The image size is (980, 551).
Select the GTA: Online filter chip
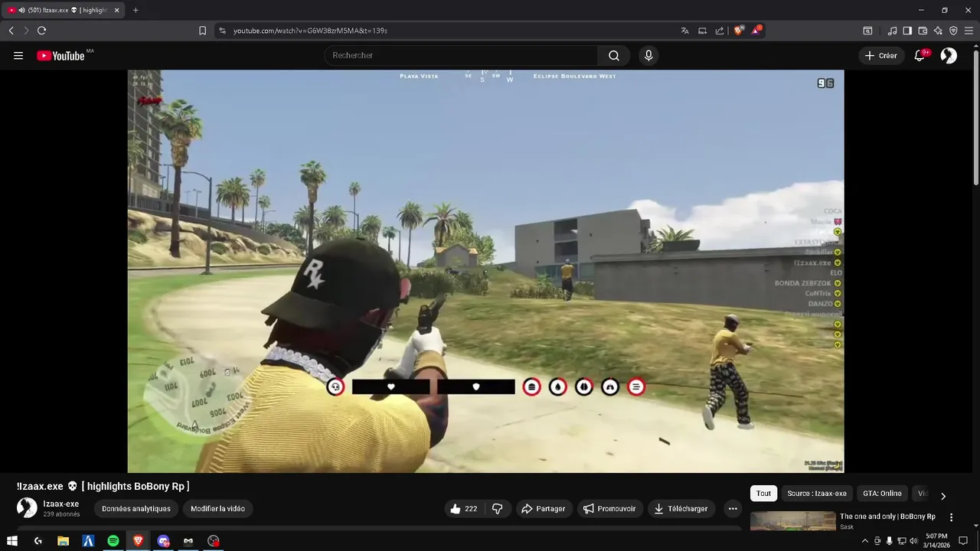click(x=882, y=494)
